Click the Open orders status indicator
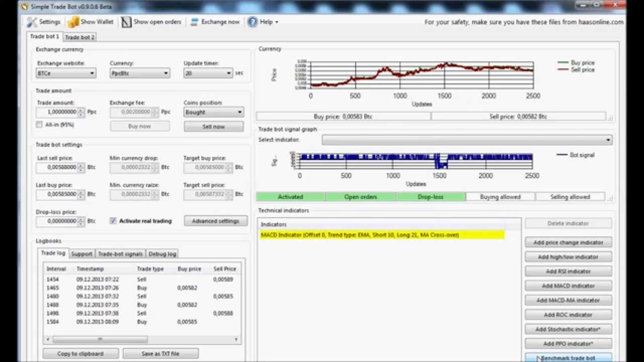Image resolution: width=644 pixels, height=362 pixels. 361,197
